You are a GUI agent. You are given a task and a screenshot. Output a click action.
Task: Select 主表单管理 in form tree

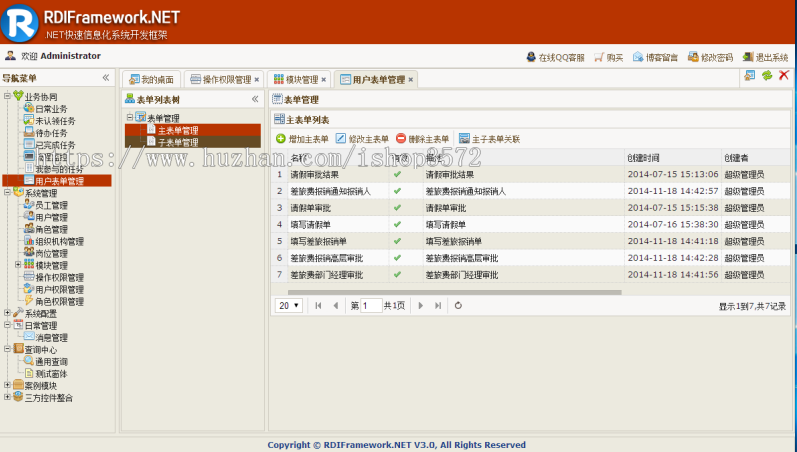pyautogui.click(x=193, y=130)
